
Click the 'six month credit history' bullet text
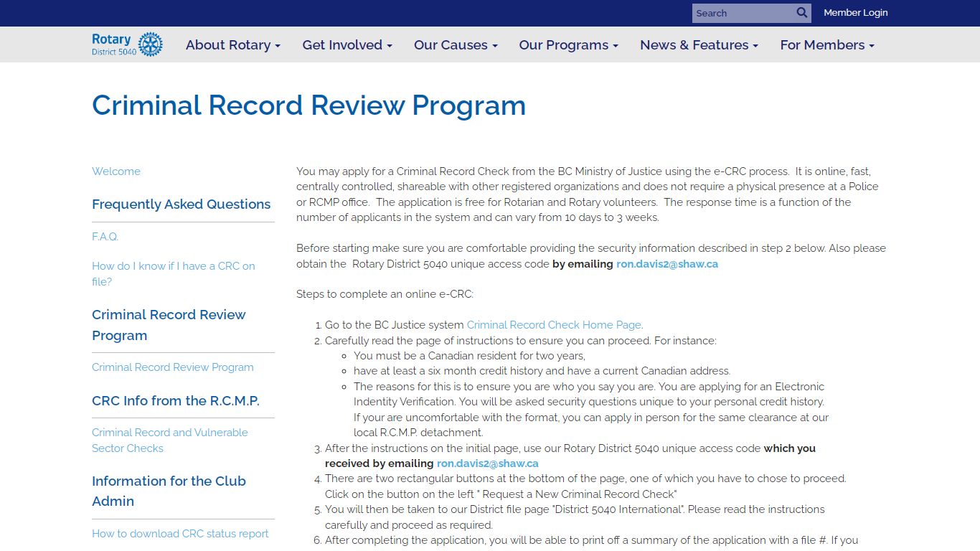pos(542,371)
